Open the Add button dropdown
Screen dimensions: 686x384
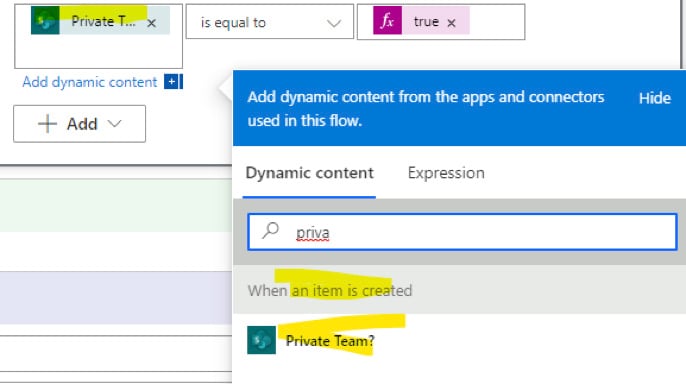click(x=80, y=124)
